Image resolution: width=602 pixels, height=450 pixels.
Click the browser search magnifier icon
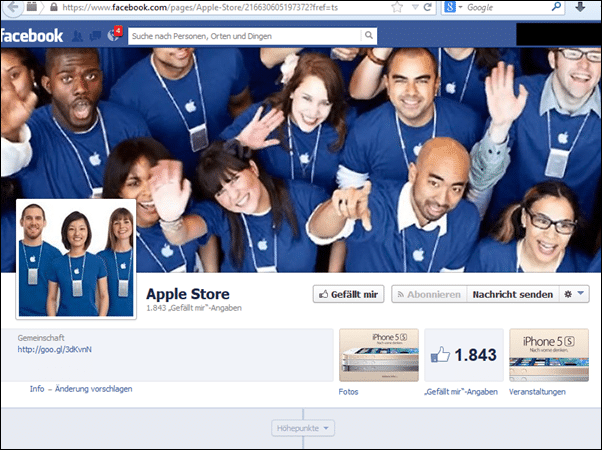556,7
